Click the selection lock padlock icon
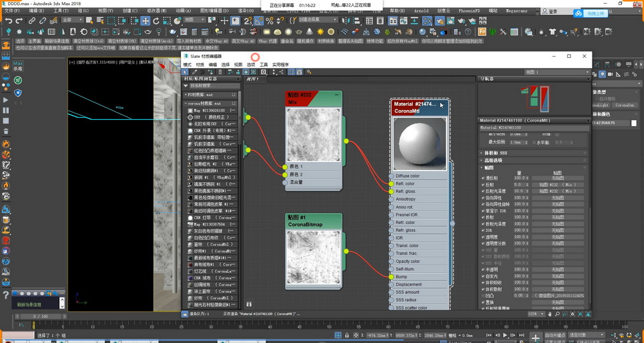 [x=347, y=335]
